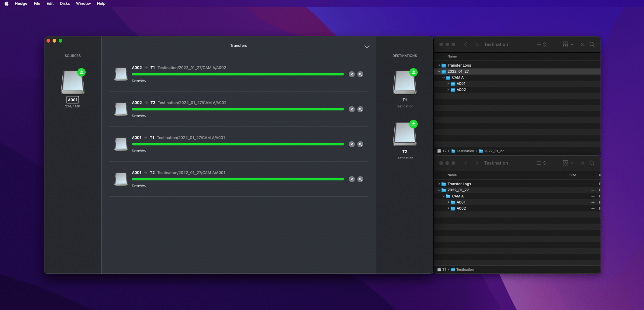
Task: Select the A001 source drive
Action: pyautogui.click(x=73, y=82)
